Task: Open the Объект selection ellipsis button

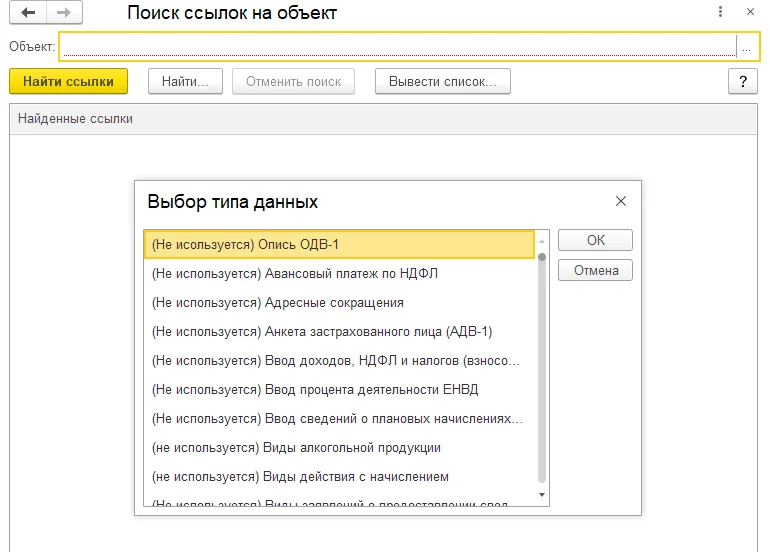Action: pyautogui.click(x=746, y=47)
